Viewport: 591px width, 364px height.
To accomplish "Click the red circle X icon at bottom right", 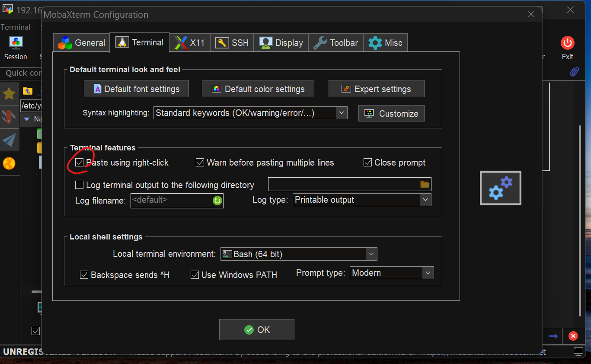I will (x=573, y=336).
